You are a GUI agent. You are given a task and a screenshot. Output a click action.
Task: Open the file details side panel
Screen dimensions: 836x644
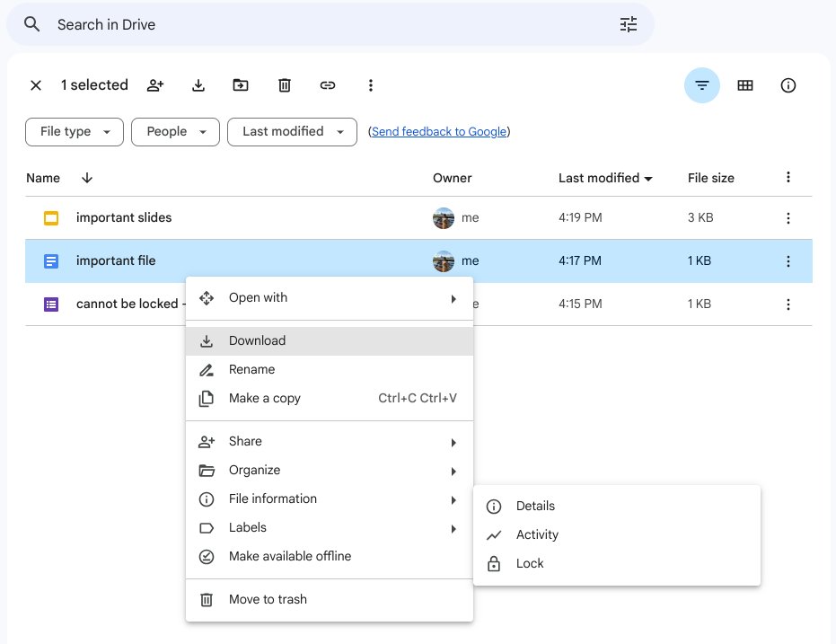click(788, 84)
